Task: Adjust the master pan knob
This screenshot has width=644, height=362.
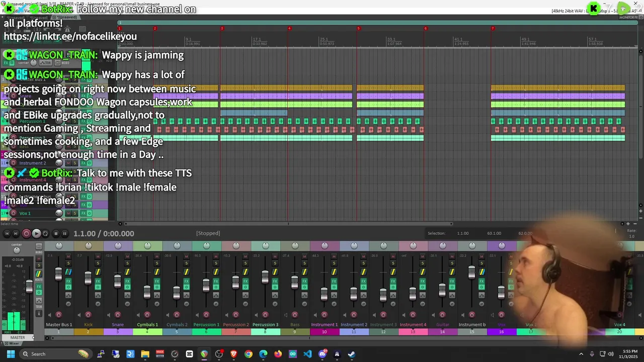Action: click(x=17, y=250)
